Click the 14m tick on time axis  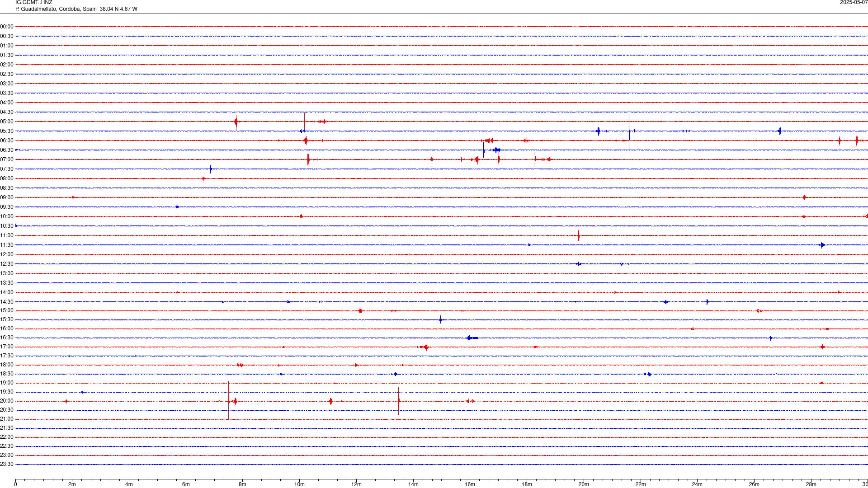tap(413, 484)
